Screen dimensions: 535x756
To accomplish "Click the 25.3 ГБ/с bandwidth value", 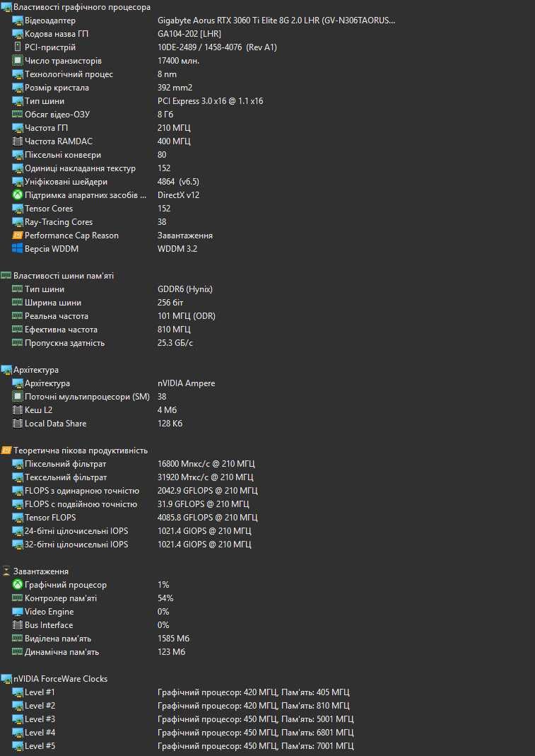I will pos(175,343).
